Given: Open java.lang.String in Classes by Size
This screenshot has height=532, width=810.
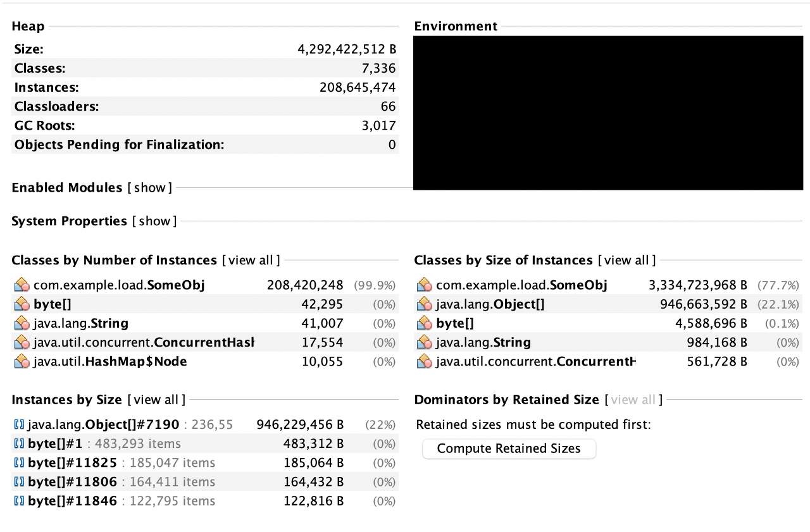Looking at the screenshot, I should coord(483,342).
